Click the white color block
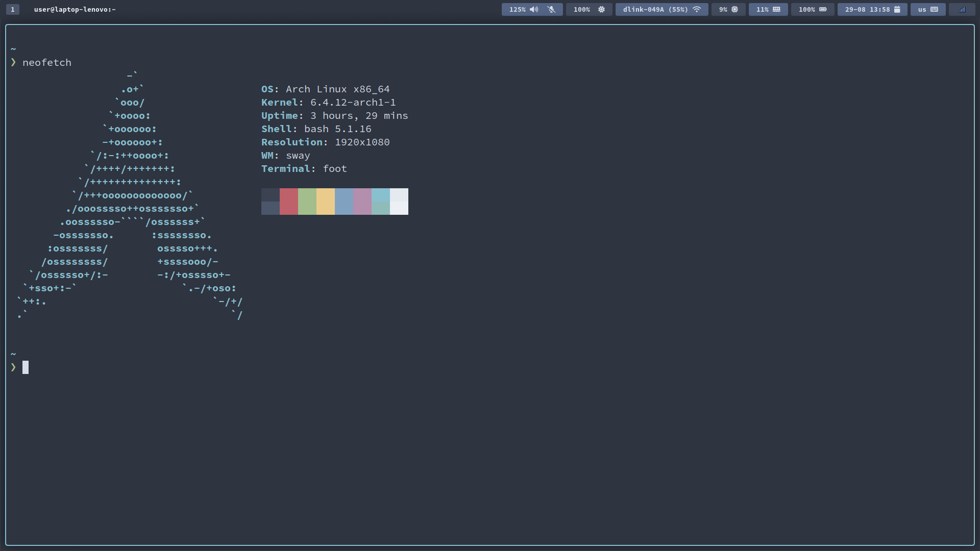980x551 pixels. [399, 202]
